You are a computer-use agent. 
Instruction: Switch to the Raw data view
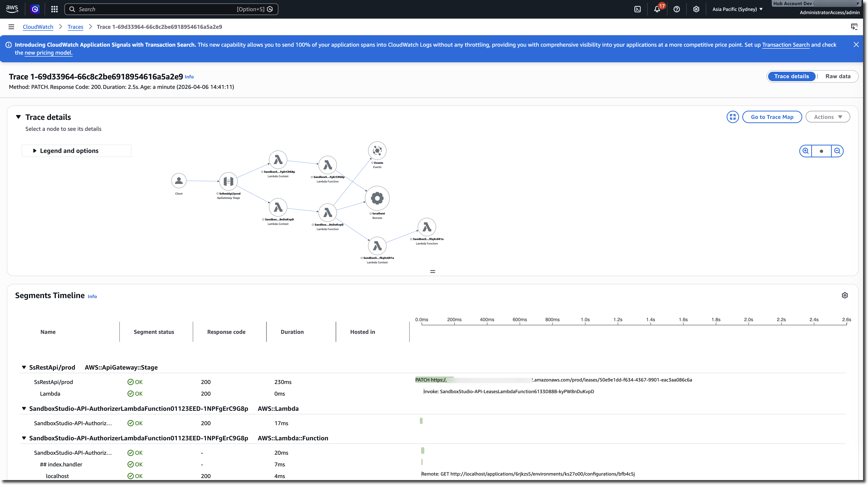(838, 76)
